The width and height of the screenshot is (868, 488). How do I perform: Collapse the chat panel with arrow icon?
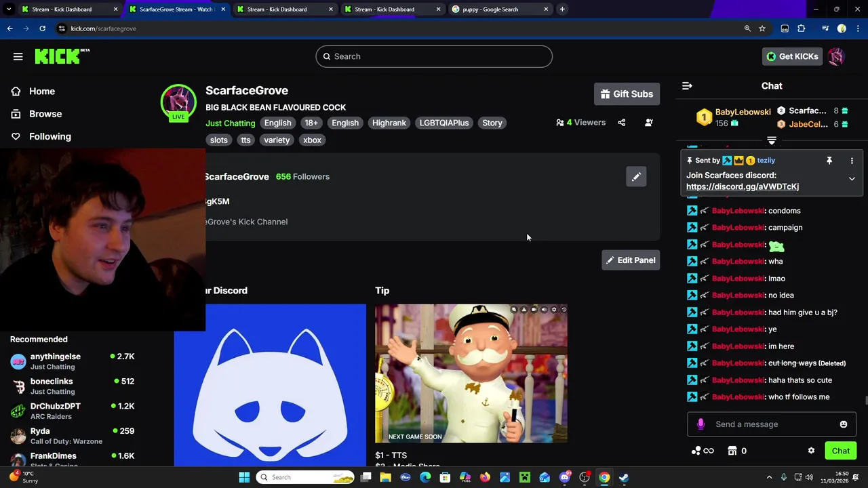click(687, 86)
